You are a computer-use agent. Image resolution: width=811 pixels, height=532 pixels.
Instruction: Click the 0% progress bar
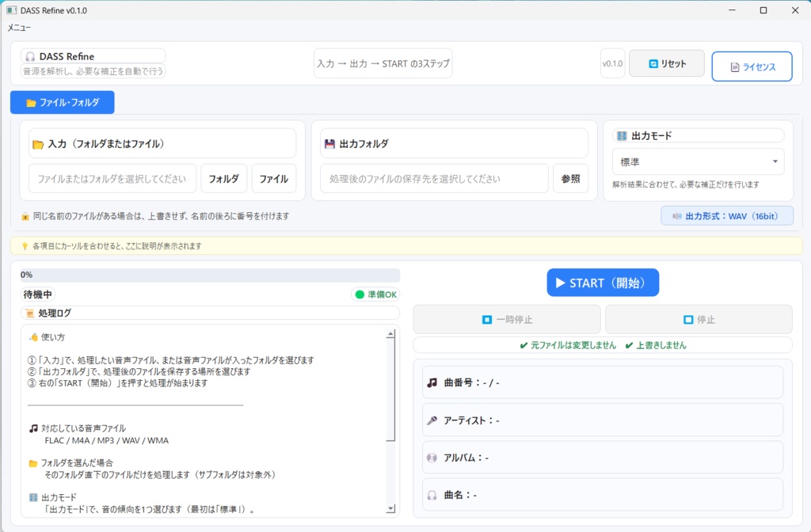(x=210, y=275)
